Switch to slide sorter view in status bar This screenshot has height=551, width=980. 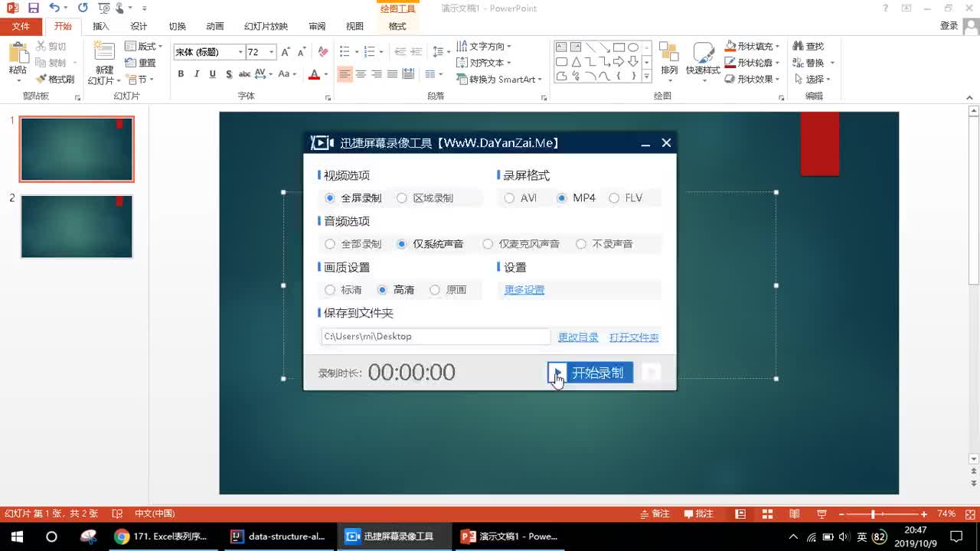(767, 514)
